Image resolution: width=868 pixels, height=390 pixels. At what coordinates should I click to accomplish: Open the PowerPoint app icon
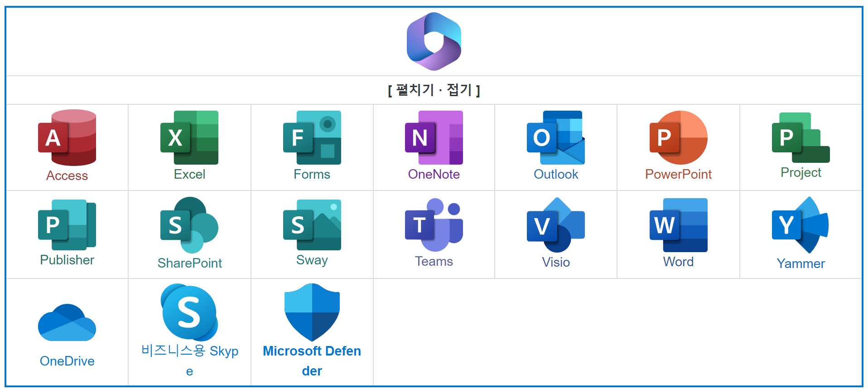tap(678, 137)
